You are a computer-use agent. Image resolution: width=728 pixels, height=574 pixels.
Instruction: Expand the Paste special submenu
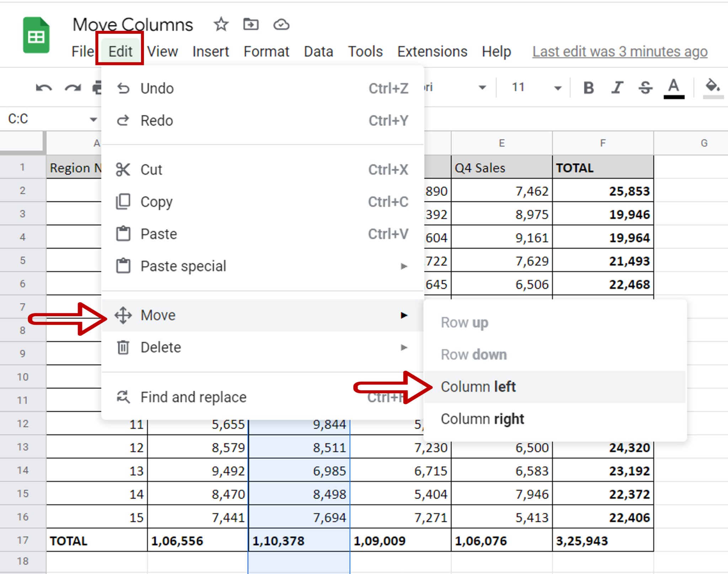(x=263, y=266)
